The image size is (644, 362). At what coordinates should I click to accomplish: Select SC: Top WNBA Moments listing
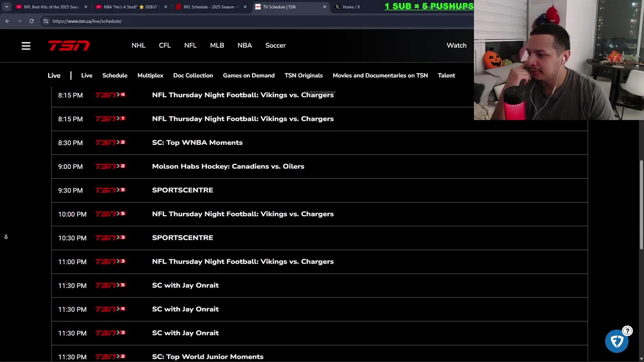(x=197, y=143)
